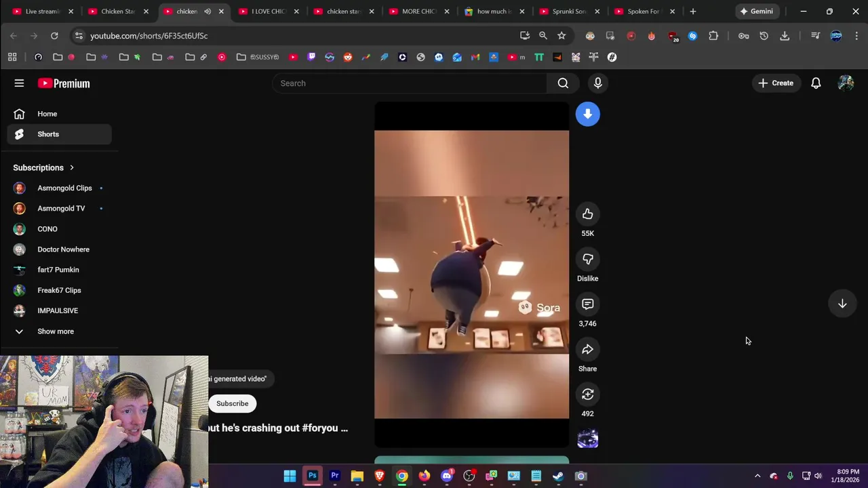Open YouTube notifications bell
Image resolution: width=868 pixels, height=488 pixels.
coord(816,83)
